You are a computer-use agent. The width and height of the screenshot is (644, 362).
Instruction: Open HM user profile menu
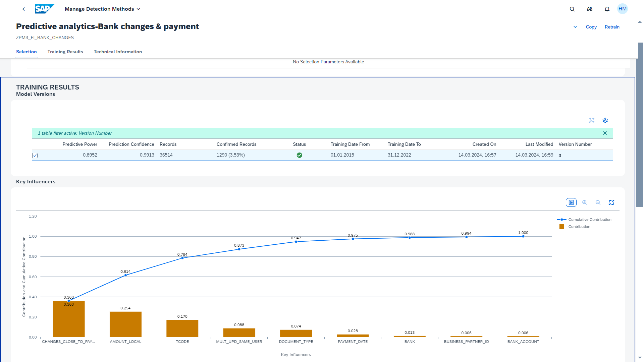pyautogui.click(x=623, y=9)
